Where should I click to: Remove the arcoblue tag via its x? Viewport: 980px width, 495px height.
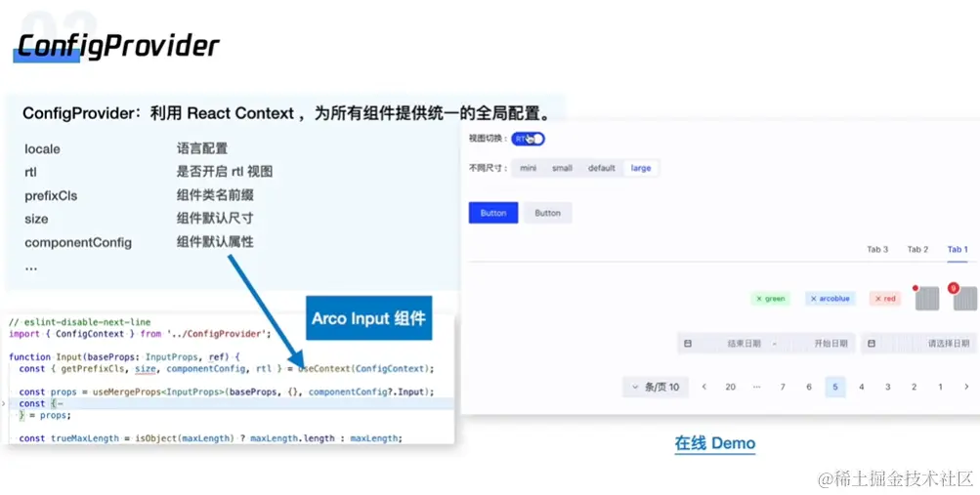(x=813, y=299)
